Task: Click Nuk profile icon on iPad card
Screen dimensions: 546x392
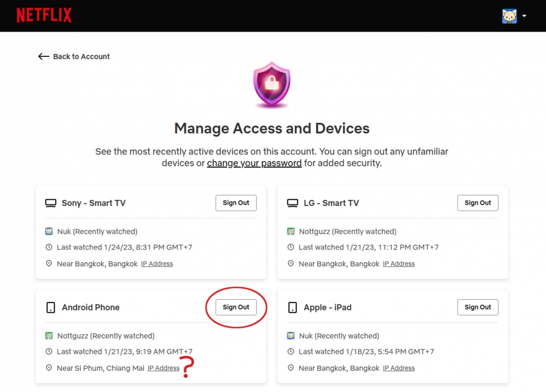Action: (x=291, y=336)
